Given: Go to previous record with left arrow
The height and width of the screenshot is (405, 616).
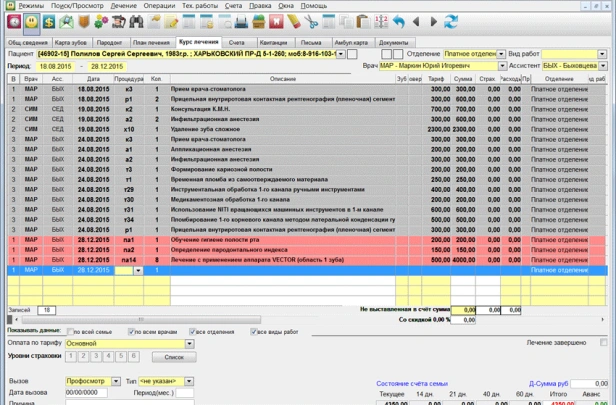Looking at the screenshot, I should click(417, 21).
